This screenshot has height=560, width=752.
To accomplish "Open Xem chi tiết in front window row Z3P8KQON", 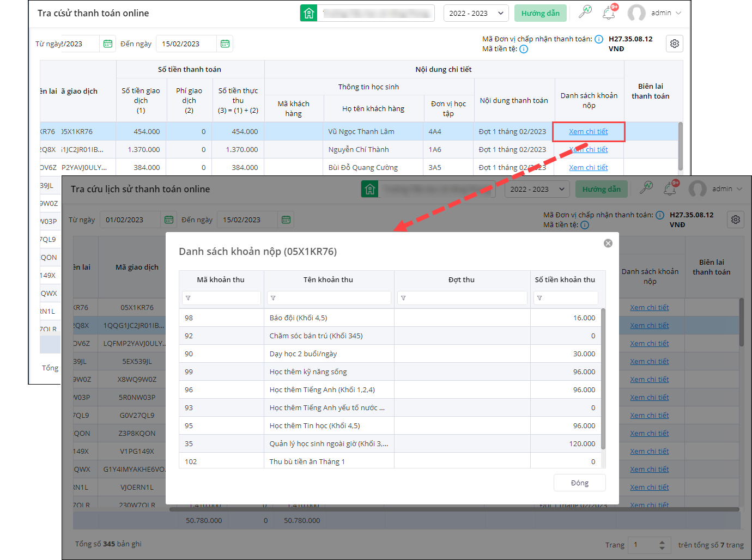I will [650, 433].
